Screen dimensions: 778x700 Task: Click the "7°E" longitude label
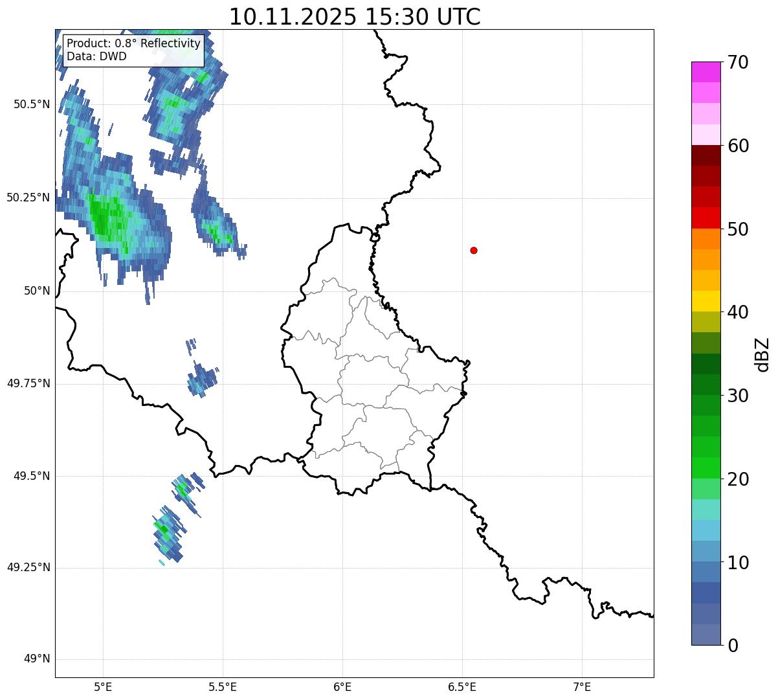[582, 687]
